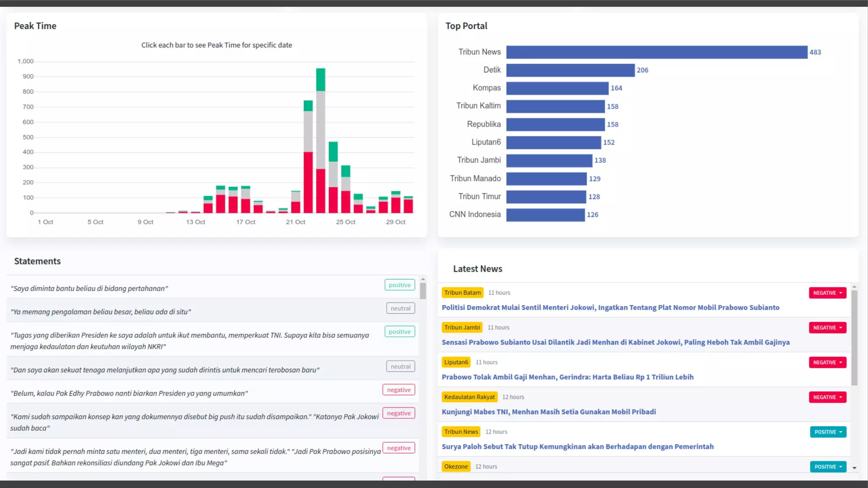The height and width of the screenshot is (488, 868).
Task: Expand POSITIVE dropdown on Tribun News item
Action: [x=827, y=432]
